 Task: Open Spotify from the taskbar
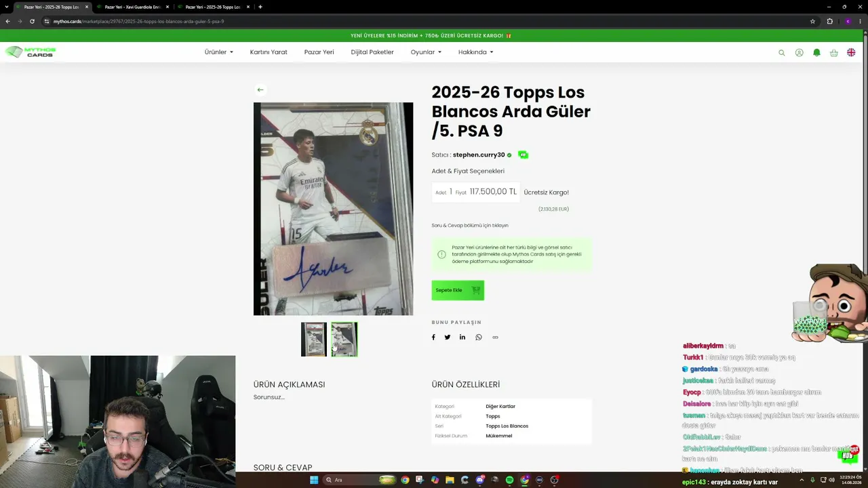tap(509, 480)
